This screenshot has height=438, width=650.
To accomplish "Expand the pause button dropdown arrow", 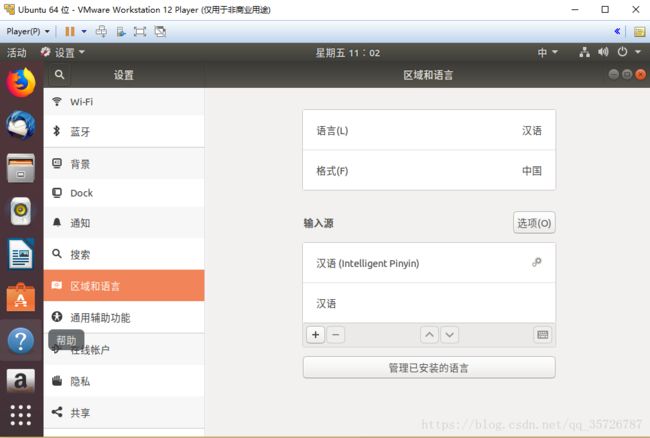I will click(84, 31).
